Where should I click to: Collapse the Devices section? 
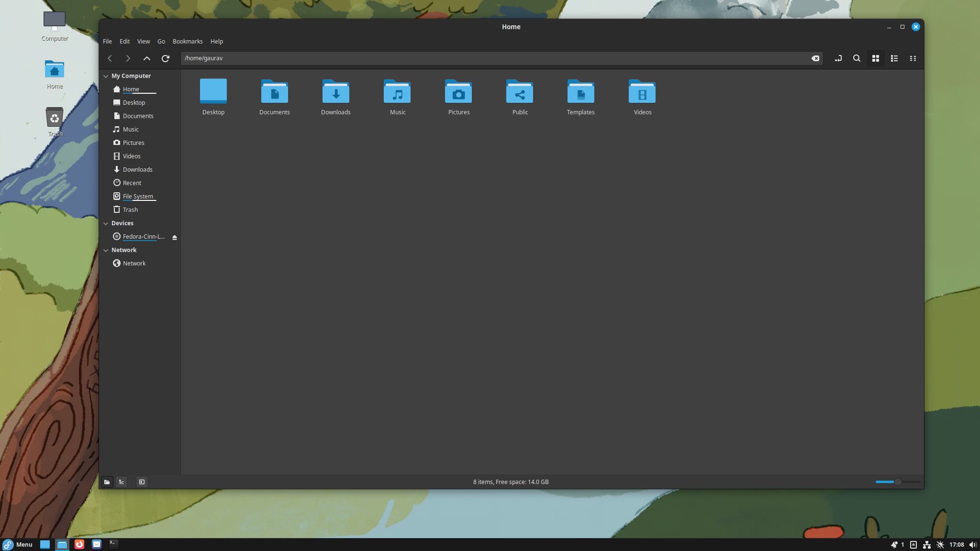tap(106, 223)
